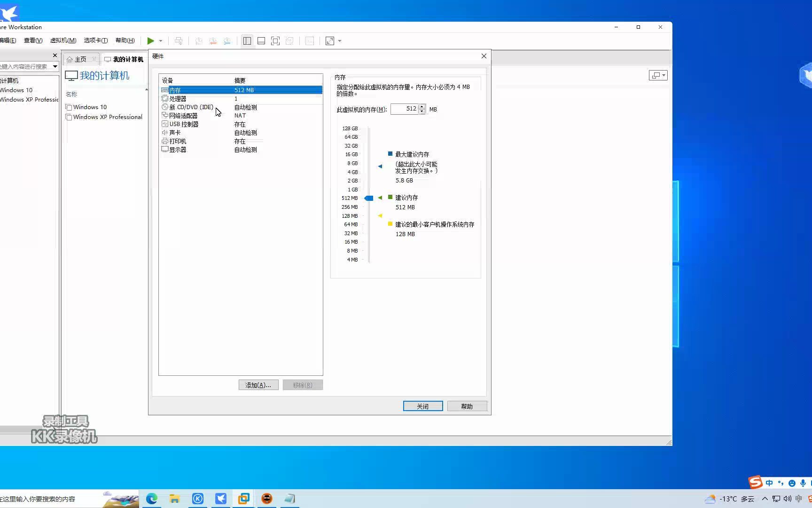Viewport: 812px width, 508px height.
Task: Open the library search dropdown arrow
Action: point(55,66)
